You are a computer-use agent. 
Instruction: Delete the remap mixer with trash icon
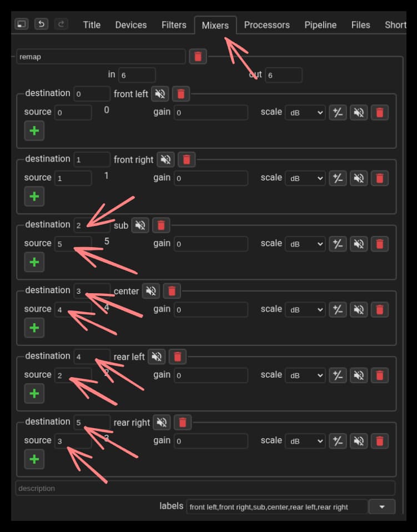tap(198, 56)
